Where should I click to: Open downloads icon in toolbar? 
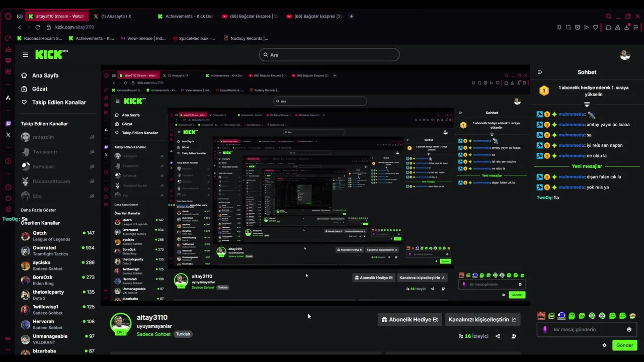627,27
